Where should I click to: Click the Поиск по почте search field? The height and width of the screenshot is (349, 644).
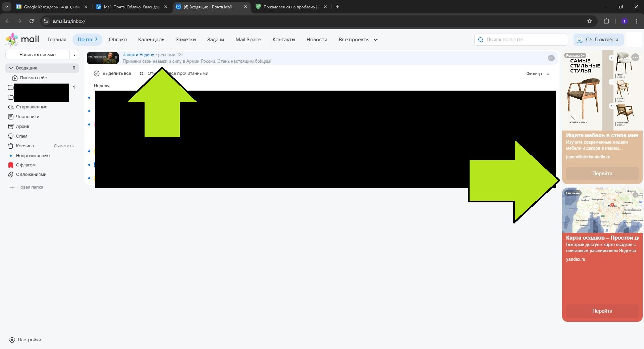[x=521, y=39]
